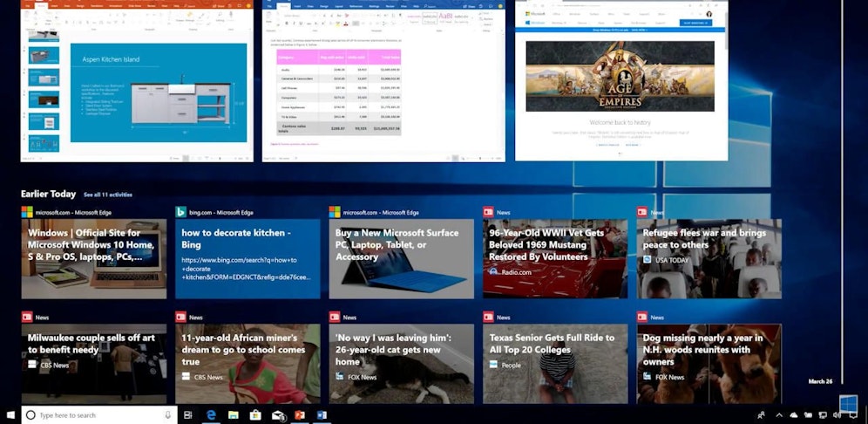Open Microsoft Edge from the taskbar
Viewport: 868px width, 424px height.
point(210,415)
